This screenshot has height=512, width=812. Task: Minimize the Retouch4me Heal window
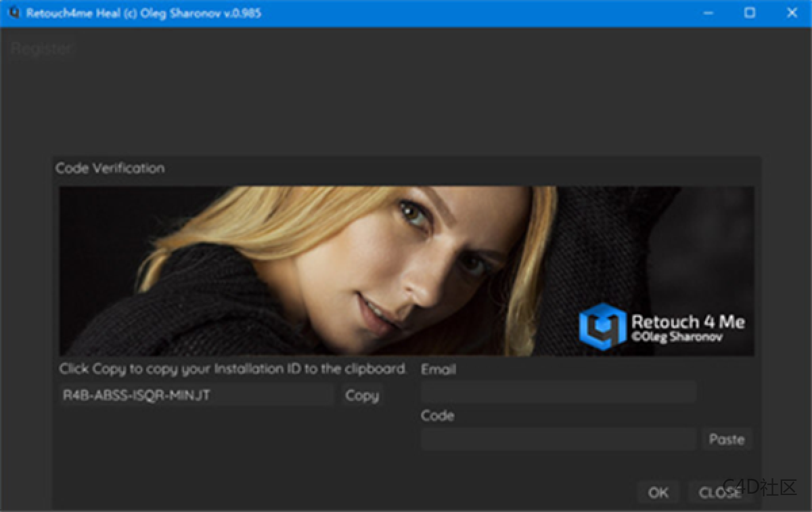pos(708,13)
